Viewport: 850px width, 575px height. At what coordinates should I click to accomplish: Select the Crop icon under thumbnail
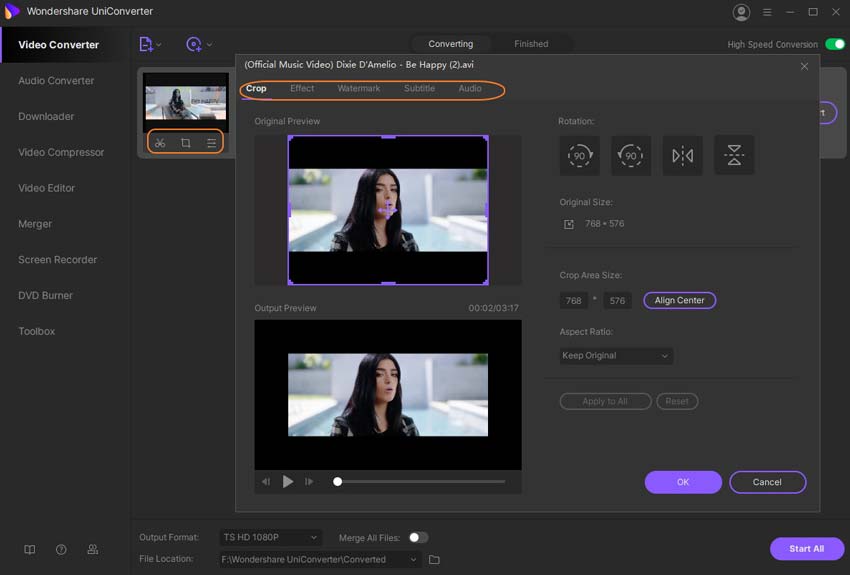(x=185, y=143)
